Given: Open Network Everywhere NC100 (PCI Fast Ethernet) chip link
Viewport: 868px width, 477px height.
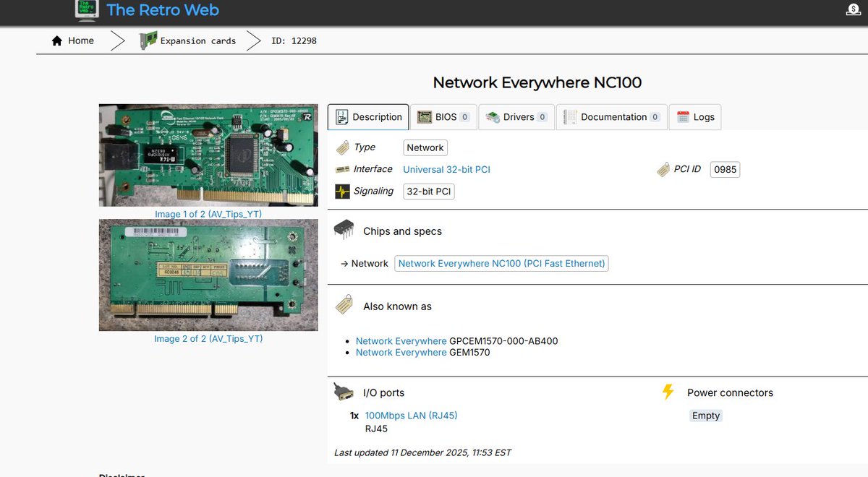Looking at the screenshot, I should [502, 264].
